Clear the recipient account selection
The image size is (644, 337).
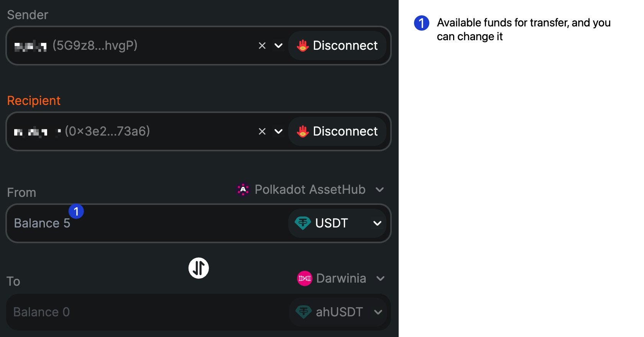pos(262,131)
